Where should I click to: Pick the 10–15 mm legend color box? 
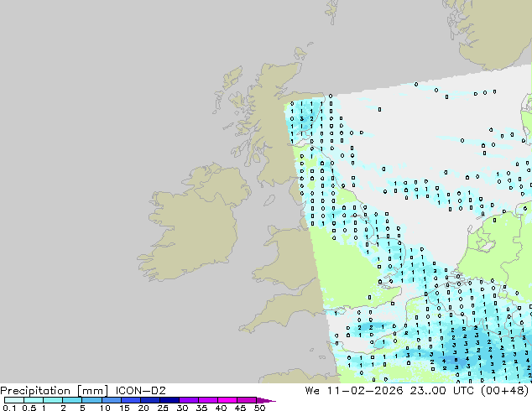click(x=111, y=400)
